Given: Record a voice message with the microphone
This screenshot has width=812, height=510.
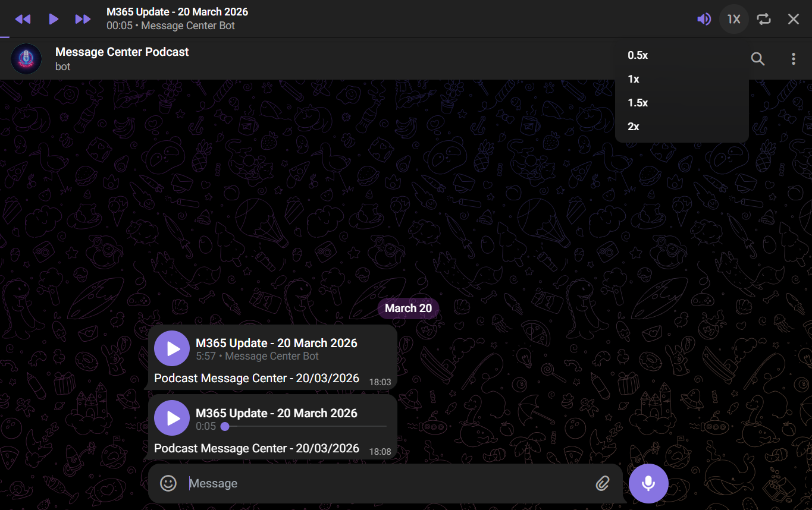Looking at the screenshot, I should (x=648, y=483).
